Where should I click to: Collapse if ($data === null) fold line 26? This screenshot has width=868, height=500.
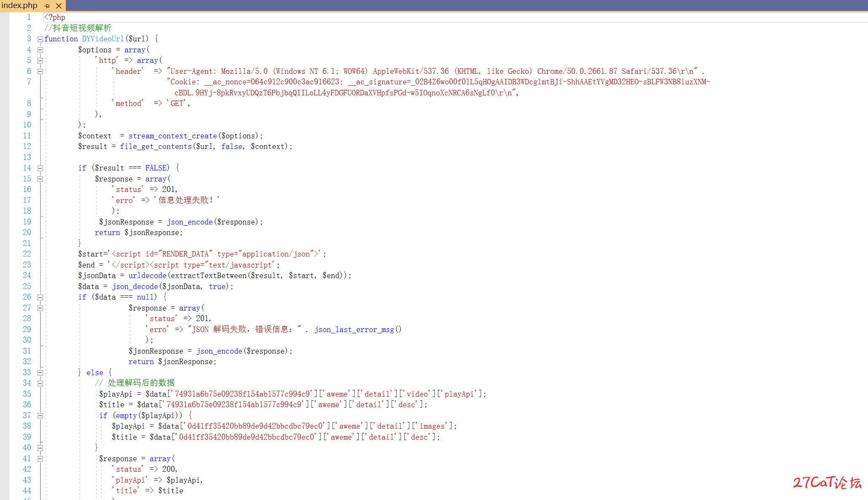(40, 297)
